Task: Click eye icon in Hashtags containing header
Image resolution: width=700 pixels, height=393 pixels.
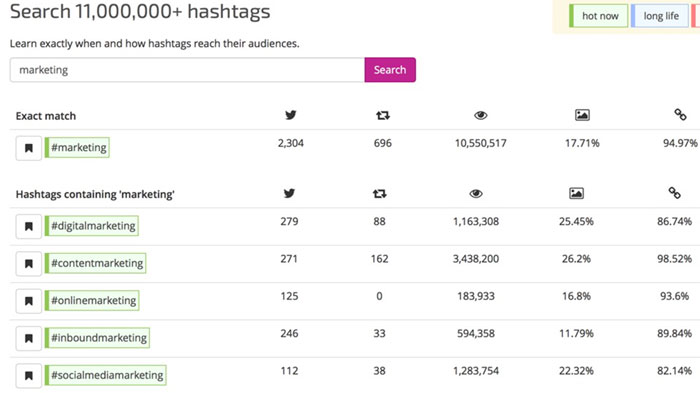Action: point(476,194)
